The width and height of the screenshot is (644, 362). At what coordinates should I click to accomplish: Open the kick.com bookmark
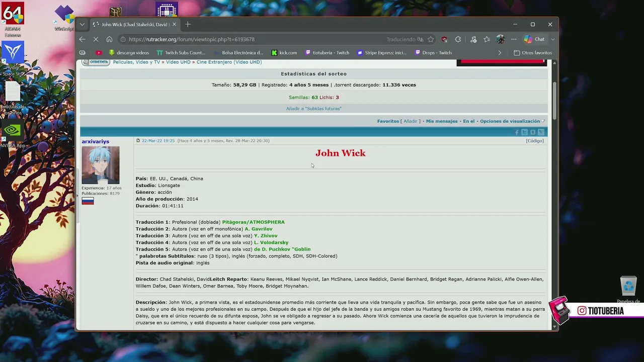[284, 52]
